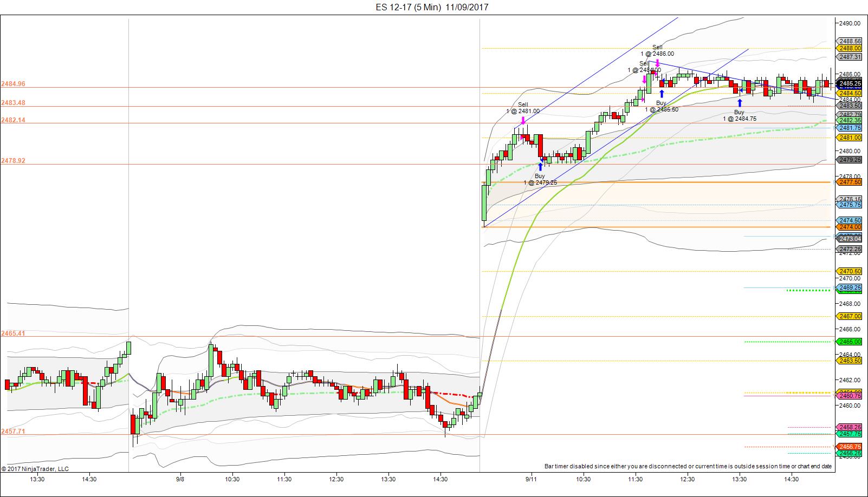Click the blue buy arrow above 'Buy 1 @ 2485.50'
The image size is (868, 497).
(662, 93)
